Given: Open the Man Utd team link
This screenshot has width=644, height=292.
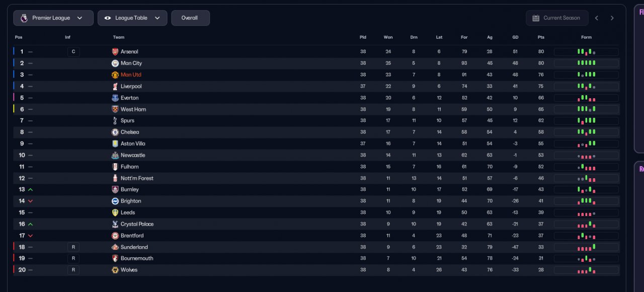Looking at the screenshot, I should pyautogui.click(x=131, y=75).
